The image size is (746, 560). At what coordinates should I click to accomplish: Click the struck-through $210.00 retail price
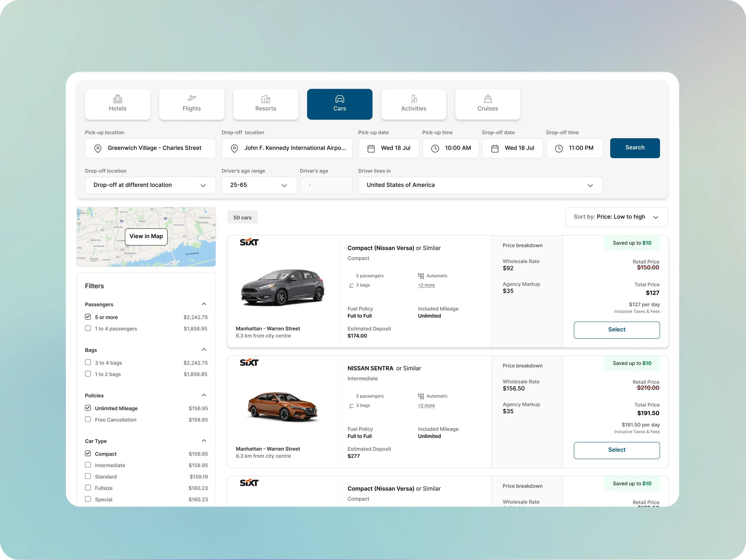coord(648,388)
